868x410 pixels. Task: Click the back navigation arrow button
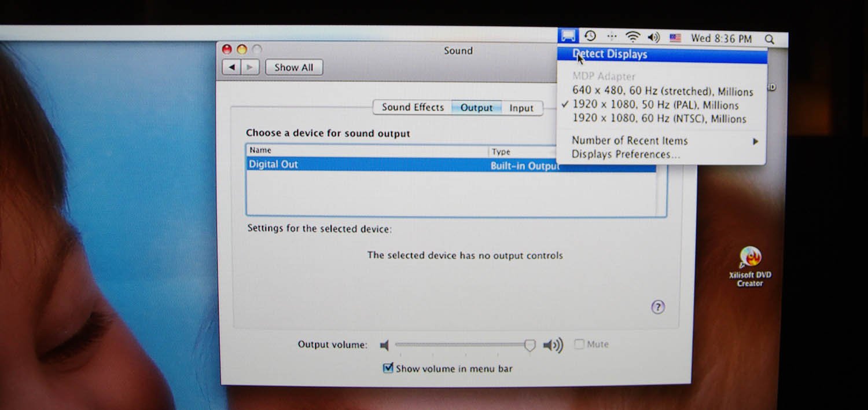(231, 67)
